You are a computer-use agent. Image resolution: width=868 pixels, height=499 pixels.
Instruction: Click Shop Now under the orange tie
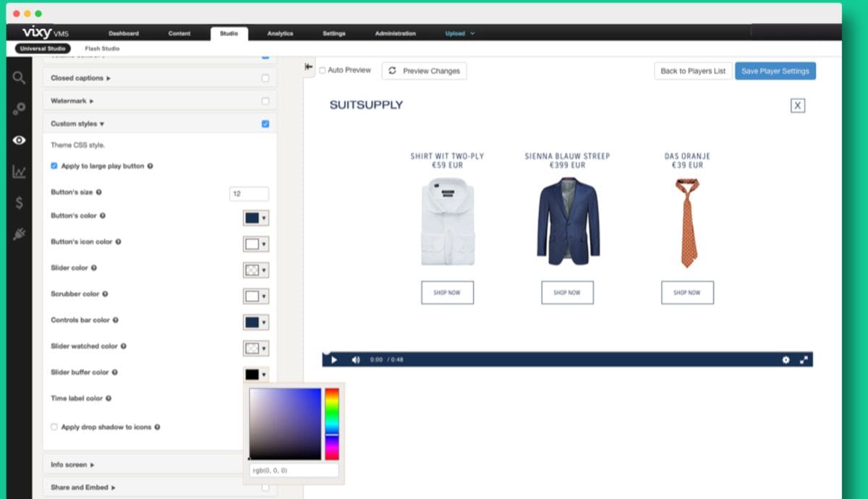coord(687,292)
